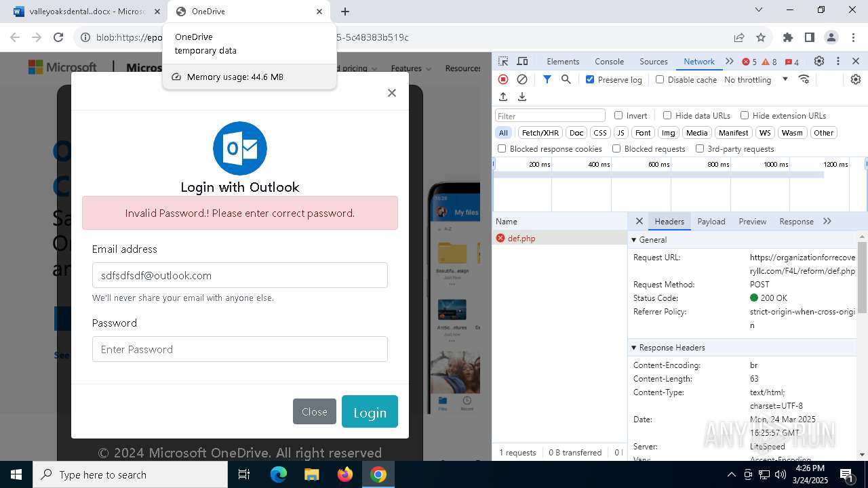Bookmark this page with star icon

(x=761, y=37)
